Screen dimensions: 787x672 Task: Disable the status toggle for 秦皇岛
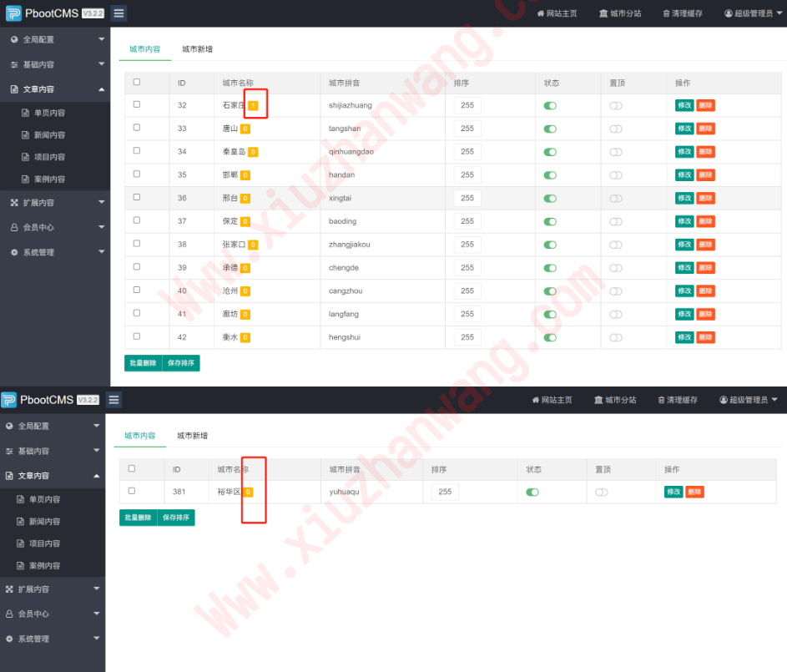pos(550,152)
